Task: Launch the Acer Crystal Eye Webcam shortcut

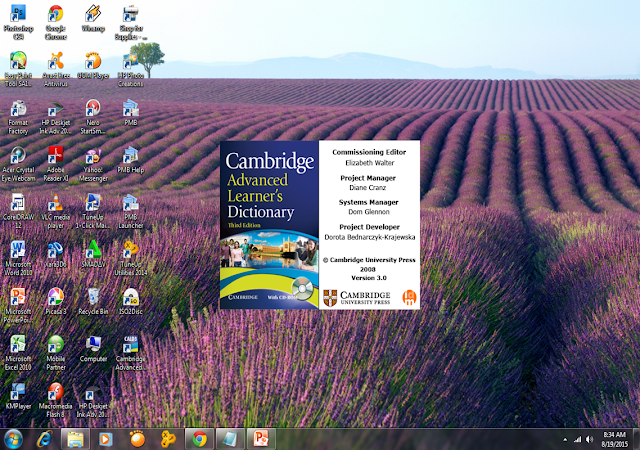Action: point(18,165)
